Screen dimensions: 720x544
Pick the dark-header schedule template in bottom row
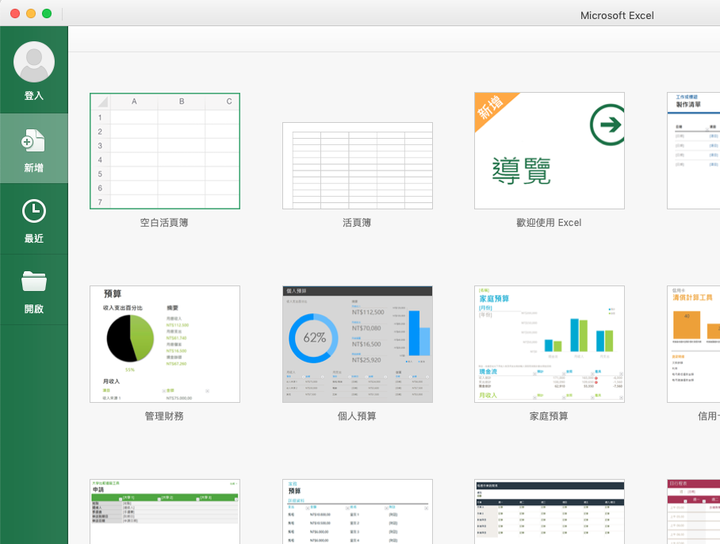click(x=549, y=511)
